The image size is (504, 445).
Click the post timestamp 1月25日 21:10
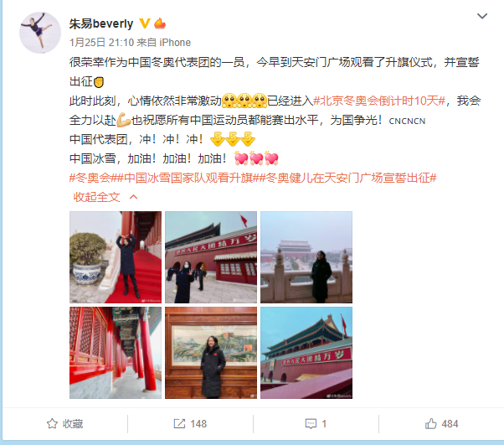pos(101,43)
